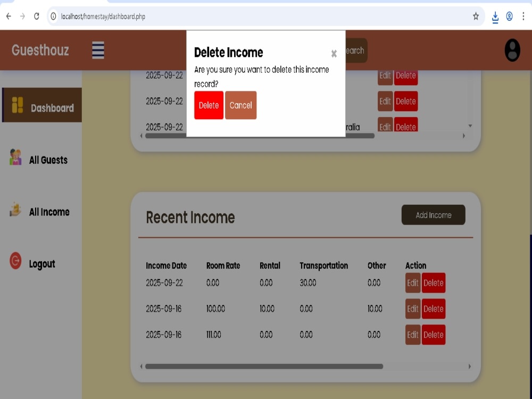Click the Delete Income dialog title

click(x=229, y=53)
